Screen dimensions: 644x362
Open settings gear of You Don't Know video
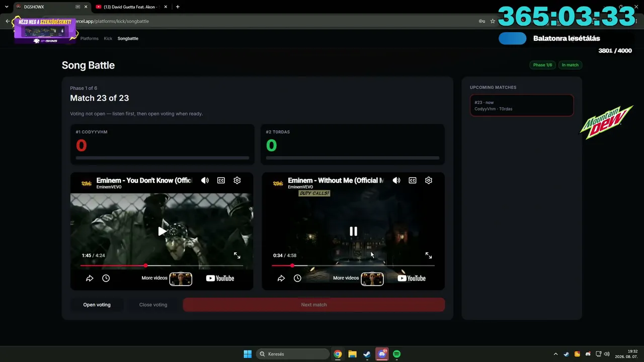(237, 180)
